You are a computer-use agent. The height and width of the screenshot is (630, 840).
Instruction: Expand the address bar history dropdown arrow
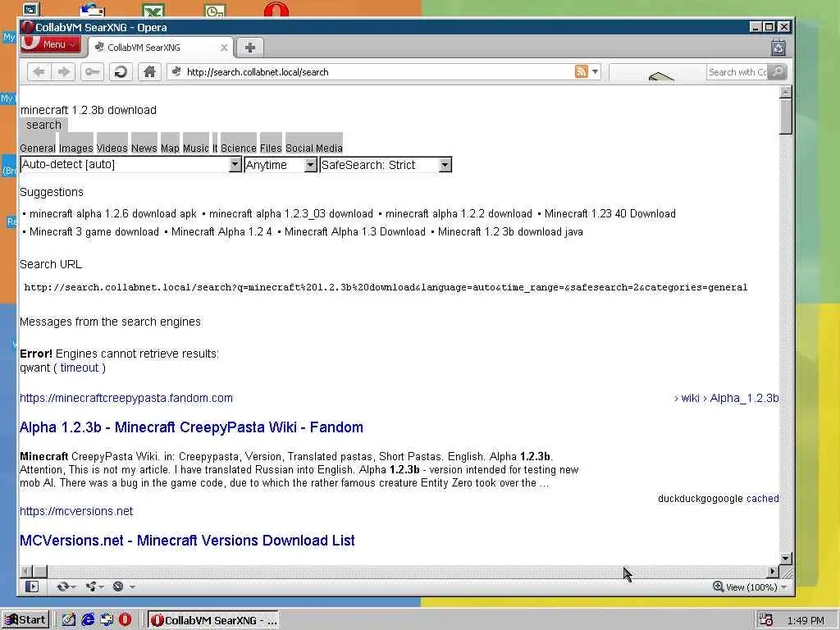click(x=595, y=71)
